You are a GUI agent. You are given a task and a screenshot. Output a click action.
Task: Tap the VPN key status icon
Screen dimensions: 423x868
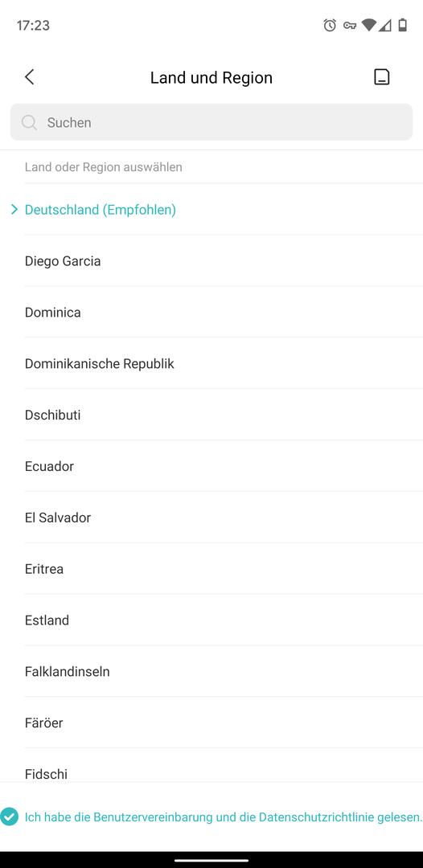click(x=349, y=25)
